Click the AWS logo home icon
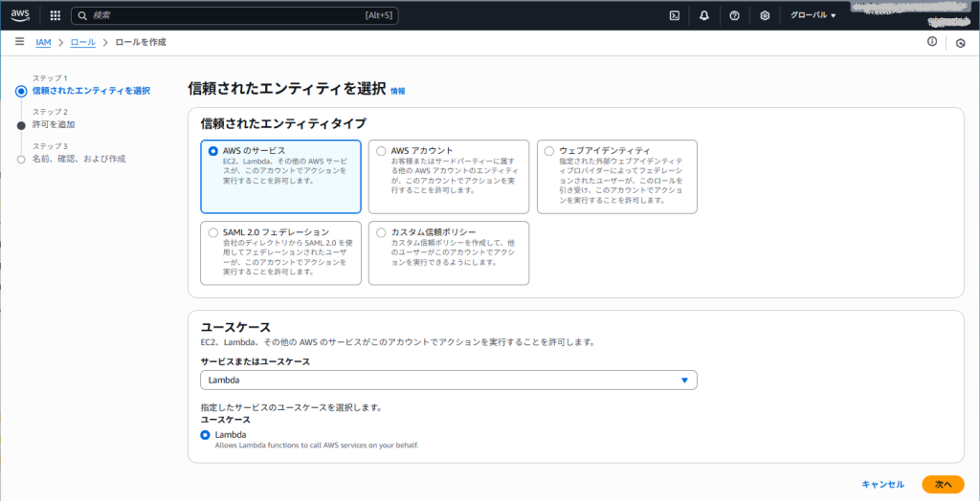 click(x=20, y=15)
